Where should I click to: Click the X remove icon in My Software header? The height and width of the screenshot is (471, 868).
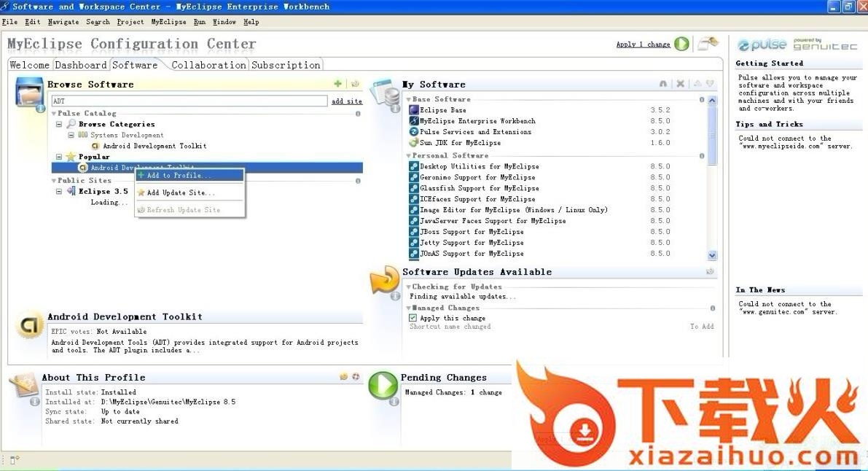[681, 84]
